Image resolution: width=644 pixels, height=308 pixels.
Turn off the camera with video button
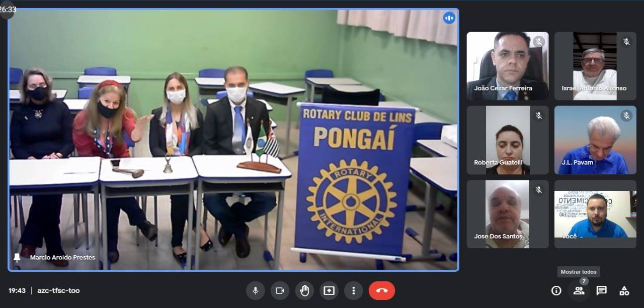(x=280, y=290)
